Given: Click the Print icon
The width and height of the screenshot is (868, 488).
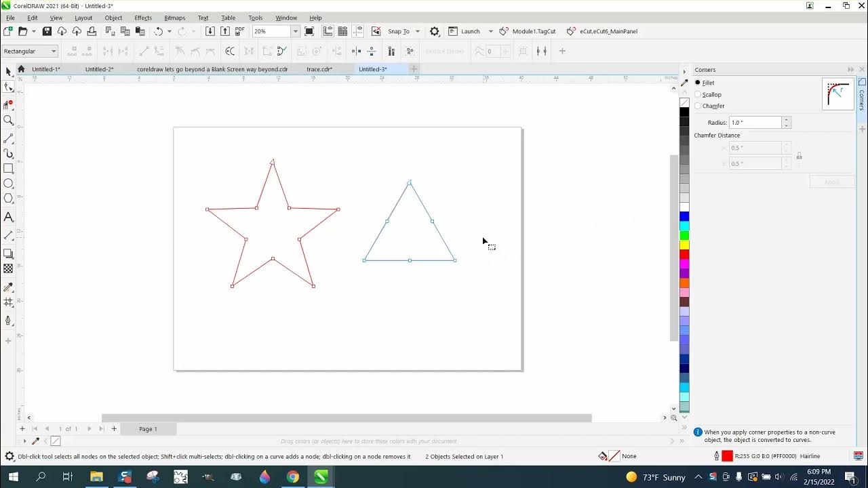Looking at the screenshot, I should pos(92,31).
